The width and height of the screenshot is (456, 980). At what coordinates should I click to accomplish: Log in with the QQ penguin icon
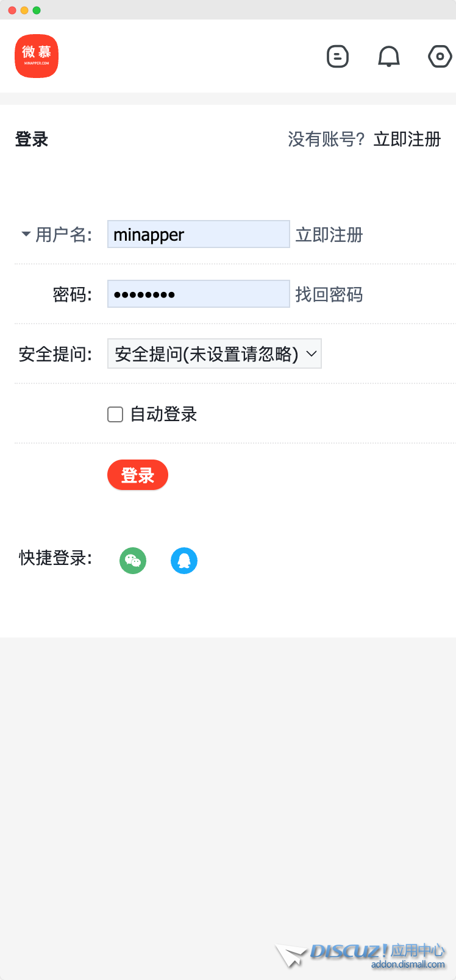[184, 561]
